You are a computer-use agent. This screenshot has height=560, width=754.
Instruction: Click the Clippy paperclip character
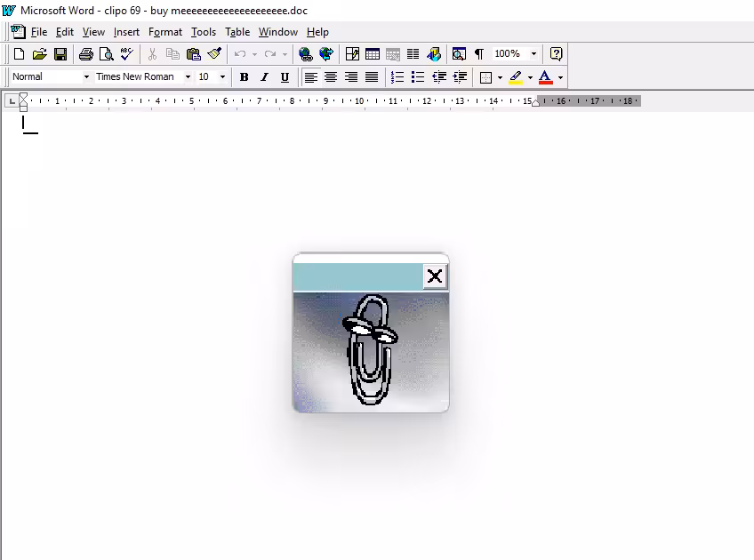point(369,350)
